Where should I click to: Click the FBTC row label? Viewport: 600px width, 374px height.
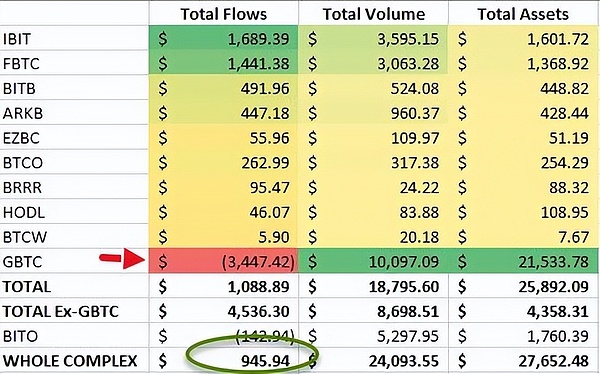[21, 64]
